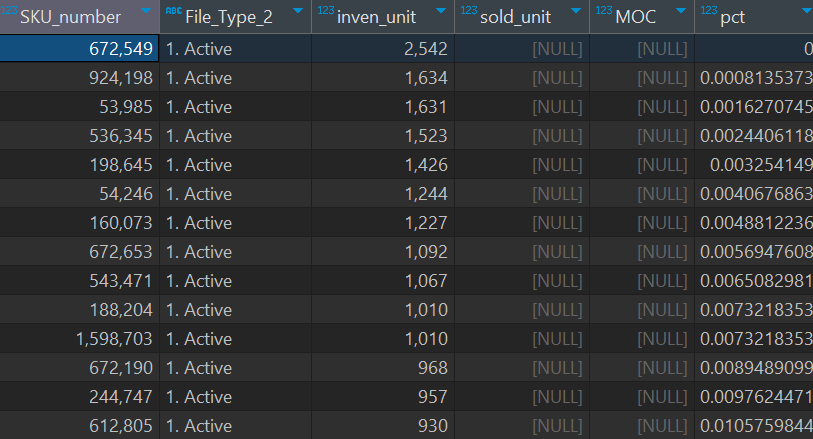
Task: Click the numeric type icon on pct header
Action: click(709, 10)
